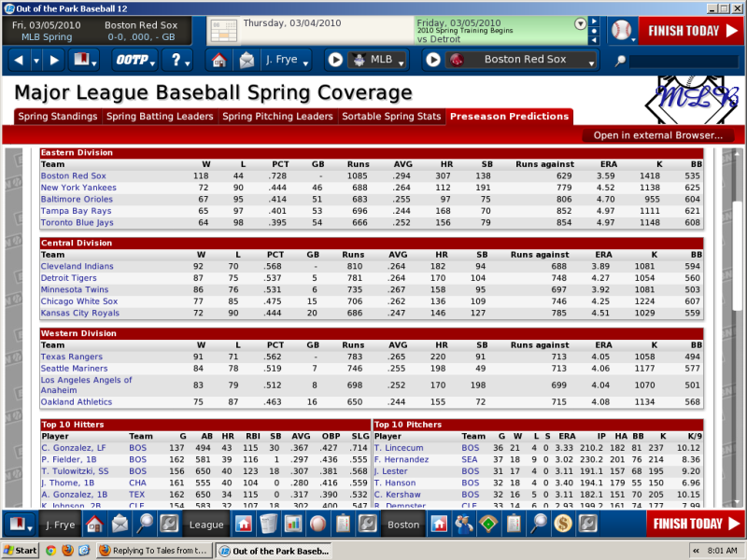Open the bookmark dropdown in the bottom toolbar
The width and height of the screenshot is (747, 560).
pyautogui.click(x=20, y=525)
